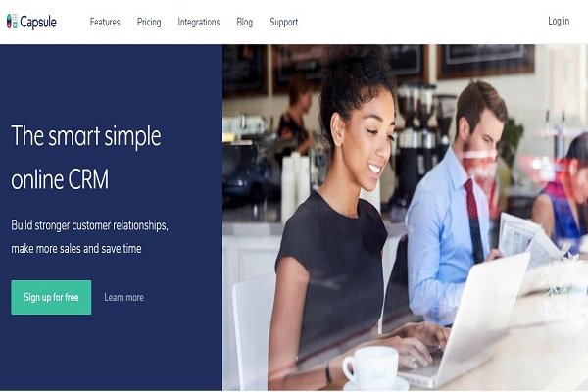This screenshot has width=588, height=392.
Task: Click the 'The smart simple online CRM' heading
Action: pos(86,157)
